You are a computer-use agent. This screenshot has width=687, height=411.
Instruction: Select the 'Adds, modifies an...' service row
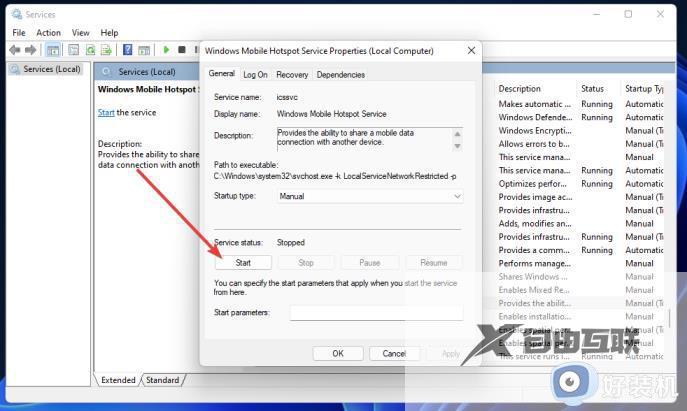580,223
